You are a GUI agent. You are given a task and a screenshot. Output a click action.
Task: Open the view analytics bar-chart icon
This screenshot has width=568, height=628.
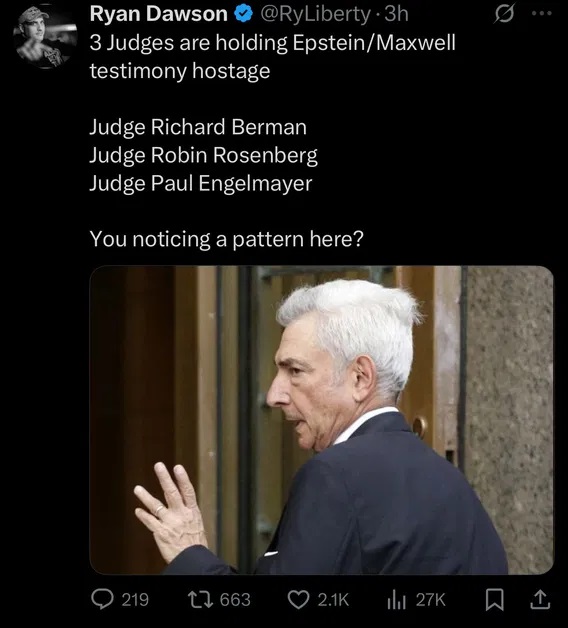tap(397, 600)
